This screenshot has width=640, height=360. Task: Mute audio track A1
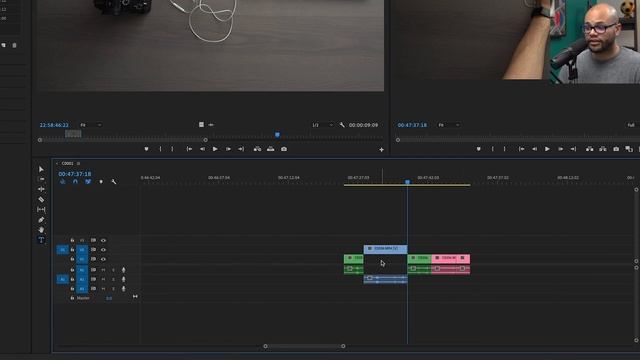[103, 270]
